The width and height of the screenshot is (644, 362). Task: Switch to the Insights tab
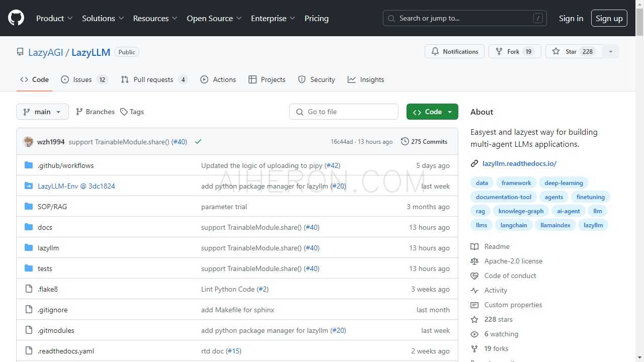pyautogui.click(x=366, y=79)
